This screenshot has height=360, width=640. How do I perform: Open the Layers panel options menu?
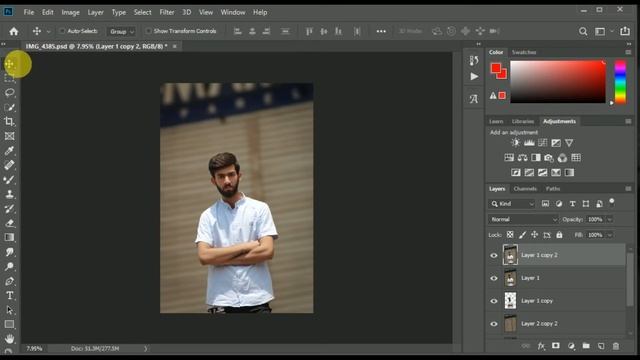[628, 189]
